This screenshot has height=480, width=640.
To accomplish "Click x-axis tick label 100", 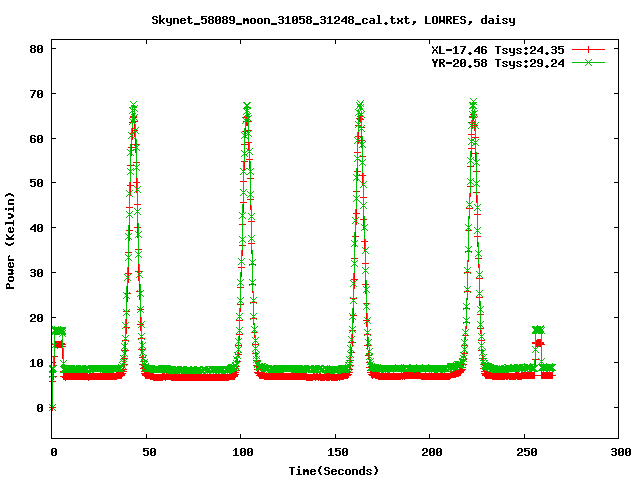I will tap(243, 452).
